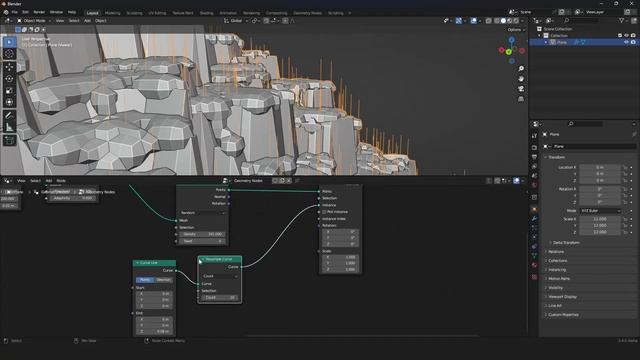Image resolution: width=640 pixels, height=360 pixels.
Task: Select the Transform tool
Action: (9, 102)
